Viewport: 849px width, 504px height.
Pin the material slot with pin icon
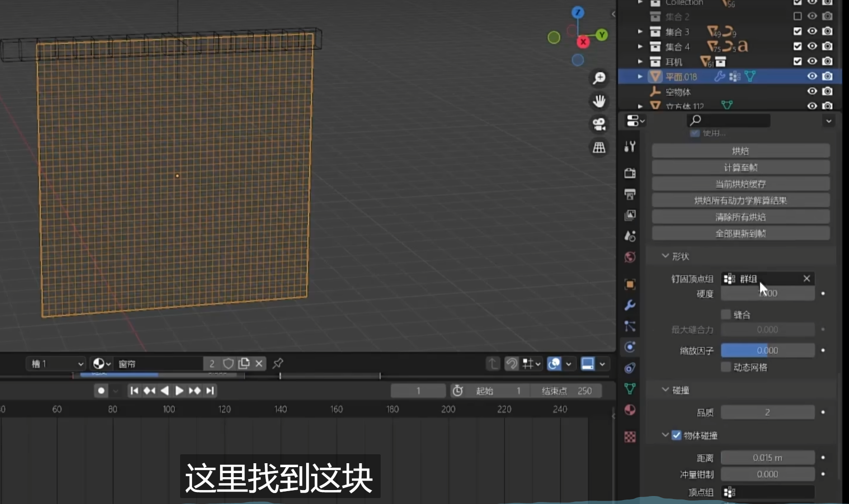click(x=278, y=364)
